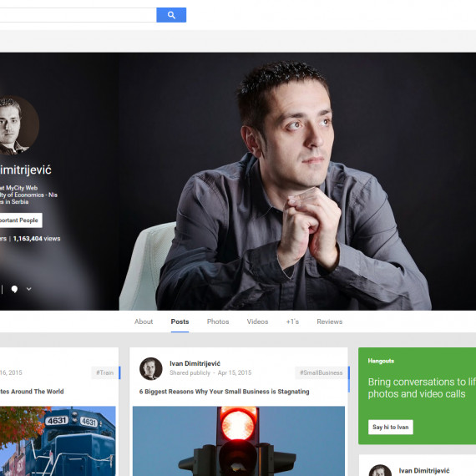The image size is (476, 476).
Task: Select the Reviews tab
Action: (329, 322)
